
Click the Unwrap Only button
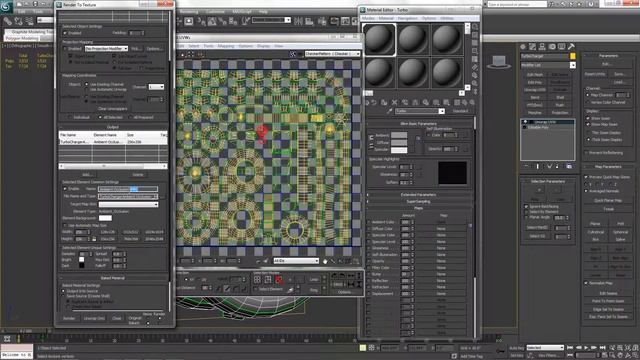94,318
